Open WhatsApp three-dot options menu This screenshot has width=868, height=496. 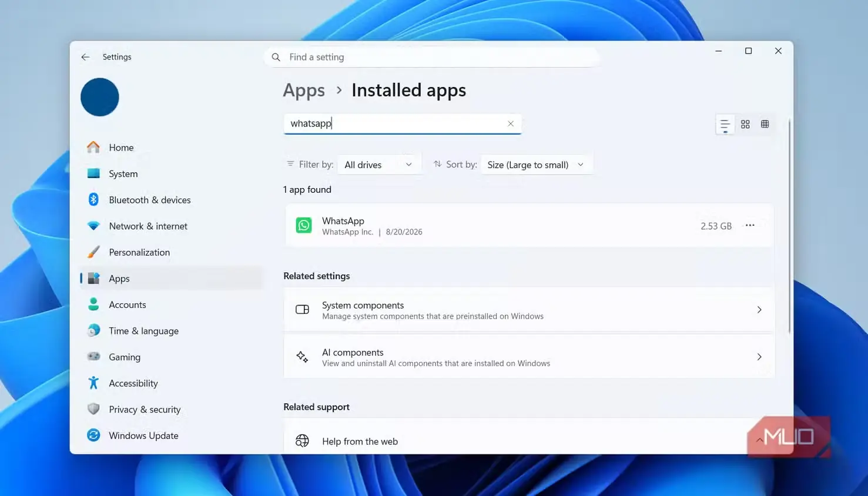[750, 226]
